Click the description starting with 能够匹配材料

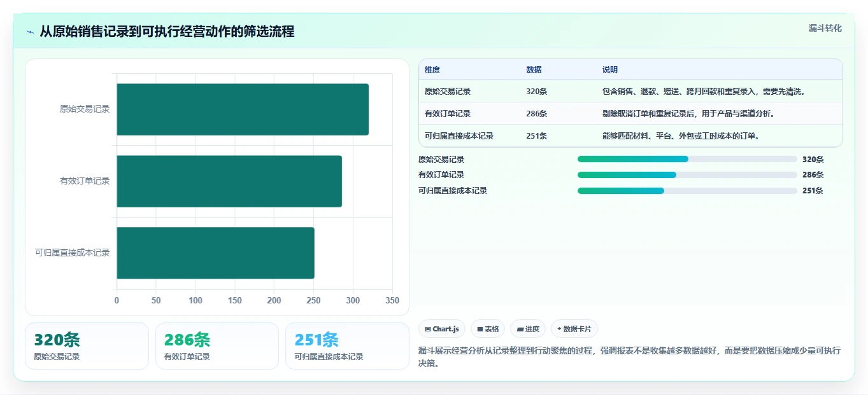point(681,136)
